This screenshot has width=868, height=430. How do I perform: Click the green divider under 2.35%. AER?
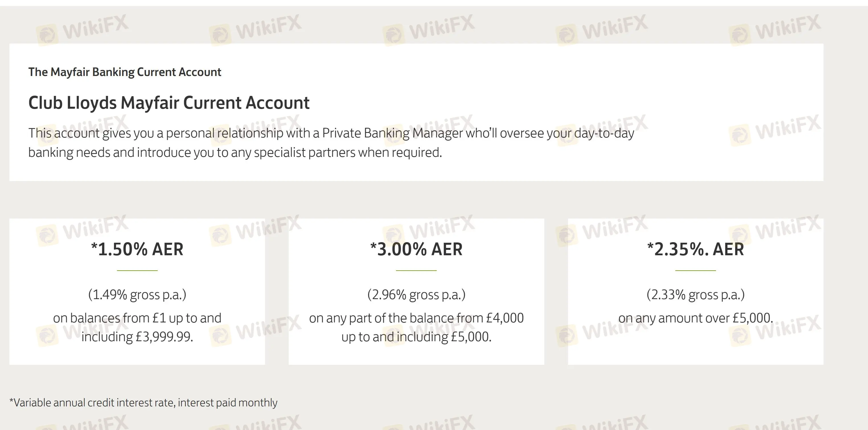pos(695,270)
